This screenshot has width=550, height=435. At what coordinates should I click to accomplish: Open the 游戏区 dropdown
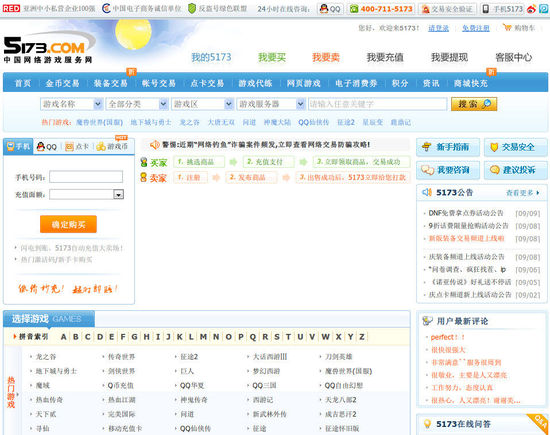[x=202, y=104]
